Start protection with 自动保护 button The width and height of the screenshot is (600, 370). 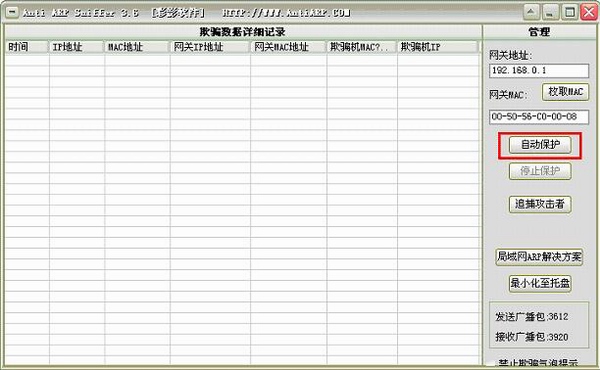(x=540, y=145)
